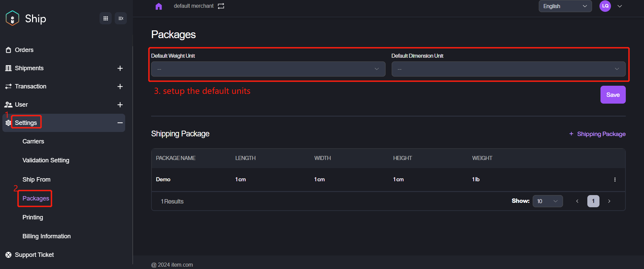Open Carriers settings page

33,141
